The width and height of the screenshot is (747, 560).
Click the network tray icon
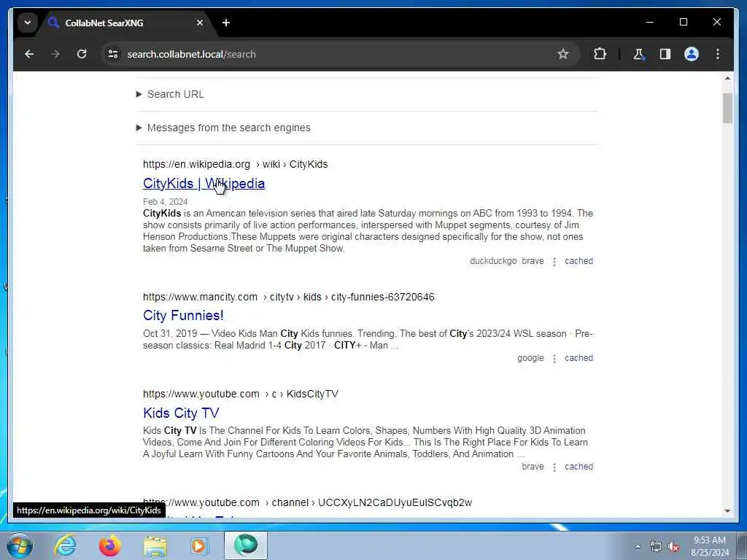pyautogui.click(x=656, y=547)
